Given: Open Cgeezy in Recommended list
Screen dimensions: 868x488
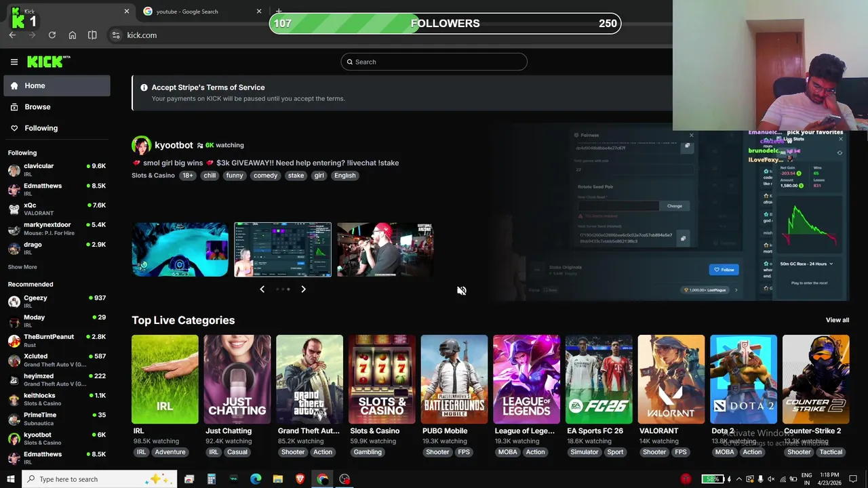Looking at the screenshot, I should click(x=57, y=302).
